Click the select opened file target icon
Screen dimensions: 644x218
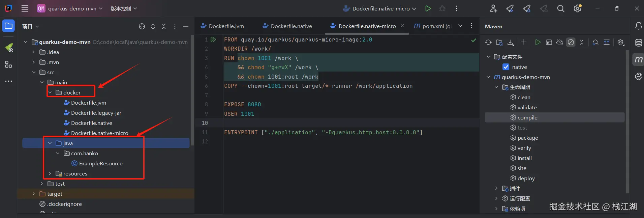[x=142, y=26]
